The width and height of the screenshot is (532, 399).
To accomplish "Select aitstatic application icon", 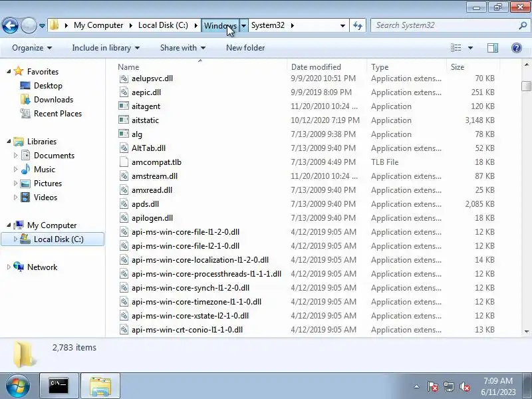I will [124, 120].
